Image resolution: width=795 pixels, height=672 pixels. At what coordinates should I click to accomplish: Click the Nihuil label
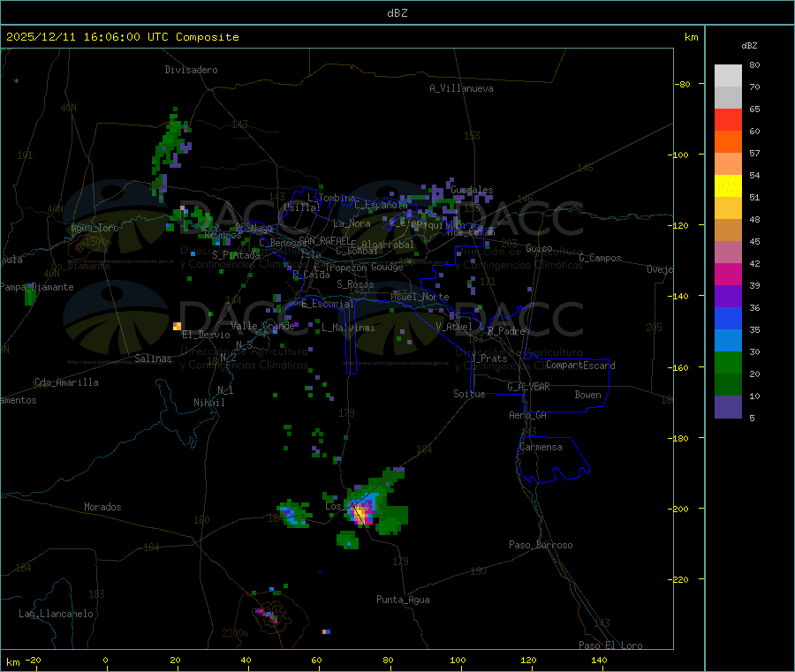tap(208, 403)
